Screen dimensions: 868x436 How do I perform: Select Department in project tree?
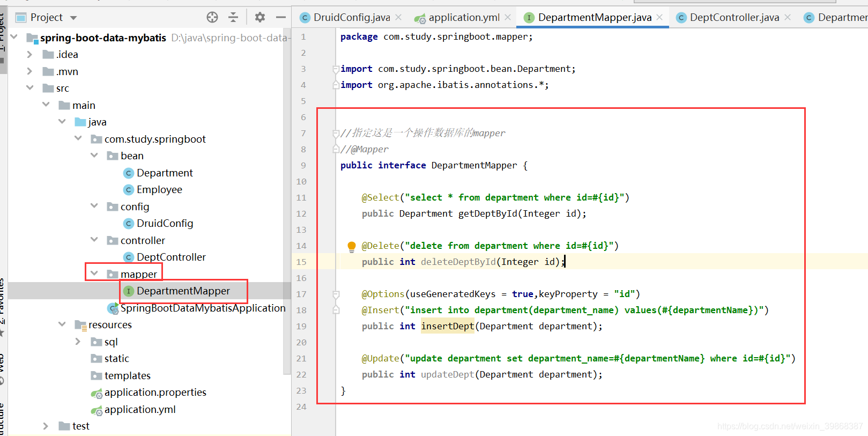[165, 173]
